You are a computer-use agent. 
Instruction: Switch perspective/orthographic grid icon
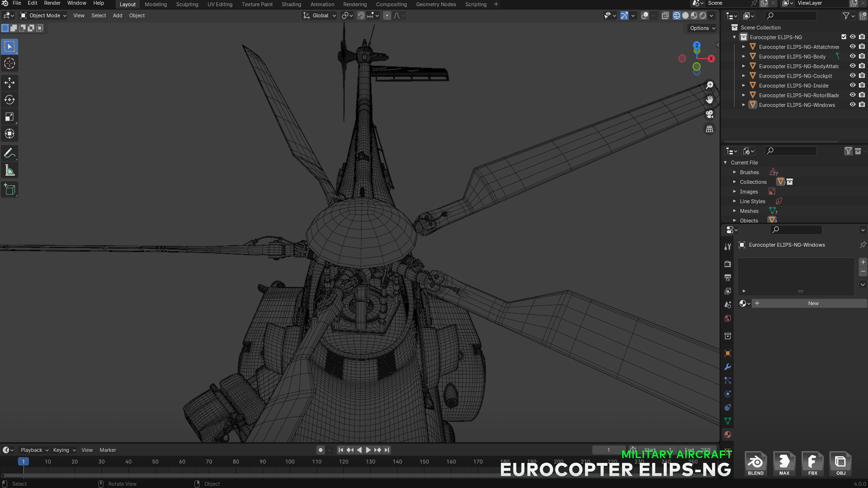710,129
